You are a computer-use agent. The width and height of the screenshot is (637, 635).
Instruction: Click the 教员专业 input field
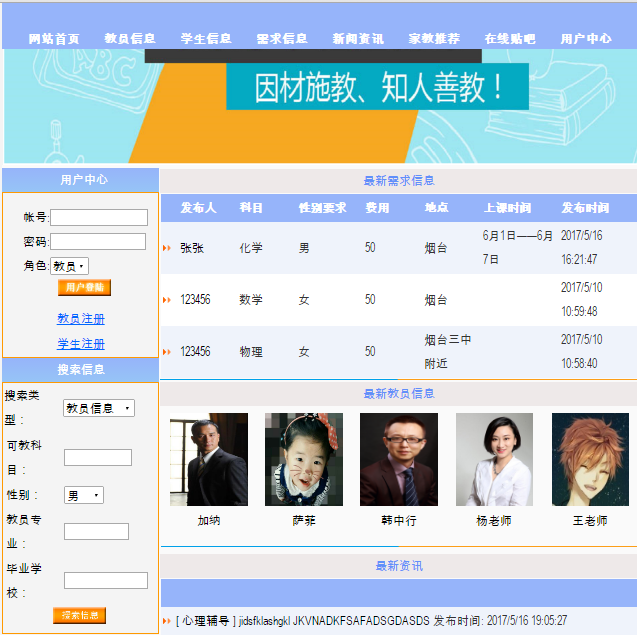pyautogui.click(x=96, y=531)
